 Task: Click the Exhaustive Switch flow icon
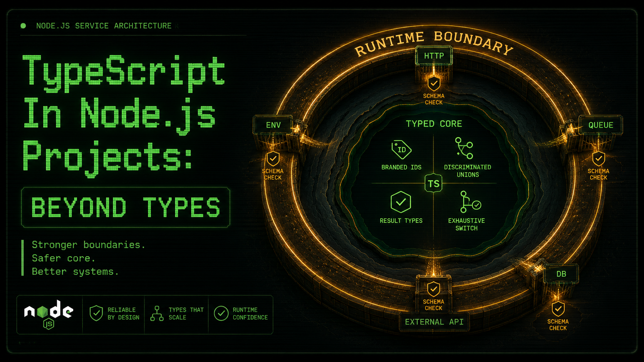pos(470,202)
